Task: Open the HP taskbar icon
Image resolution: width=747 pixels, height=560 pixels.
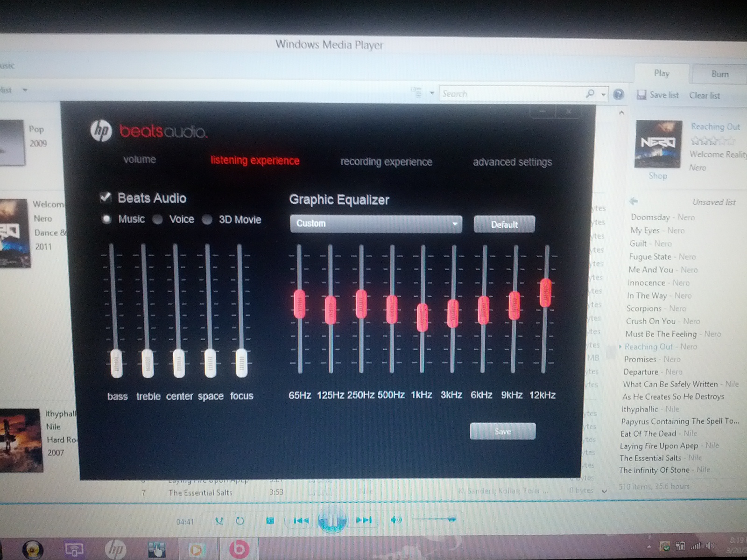Action: click(x=115, y=549)
